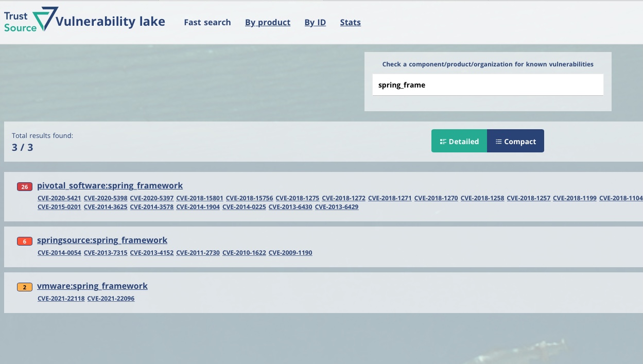Screen dimensions: 643x364
Task: Open CVE-2011-2730 details
Action: [x=198, y=253]
